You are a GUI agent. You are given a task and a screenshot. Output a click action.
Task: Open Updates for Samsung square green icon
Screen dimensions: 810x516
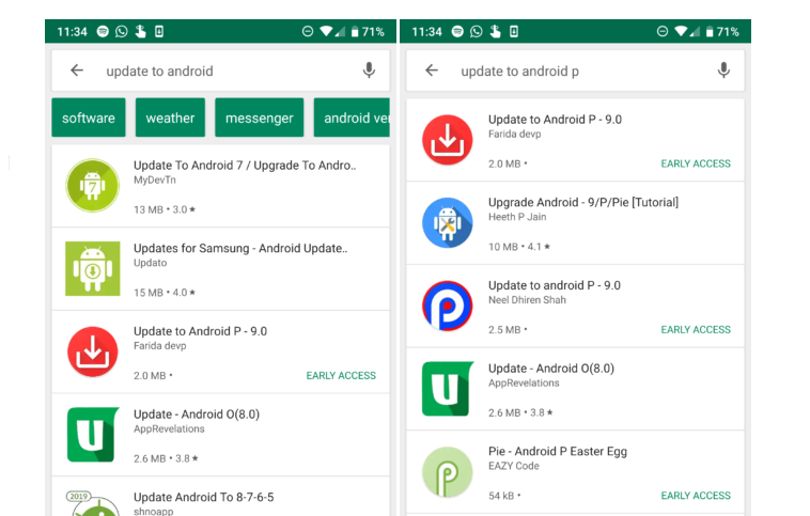click(x=92, y=269)
